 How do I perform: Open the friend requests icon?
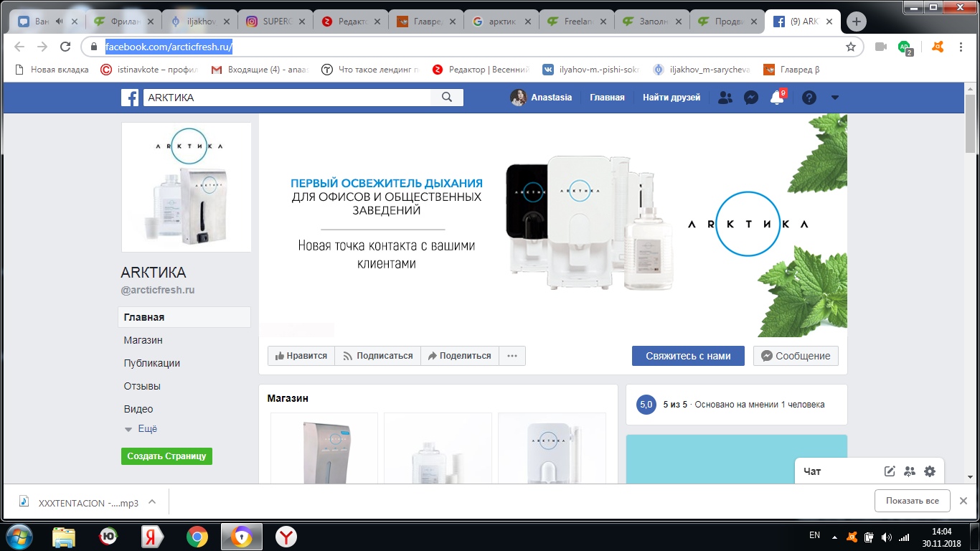click(x=725, y=98)
